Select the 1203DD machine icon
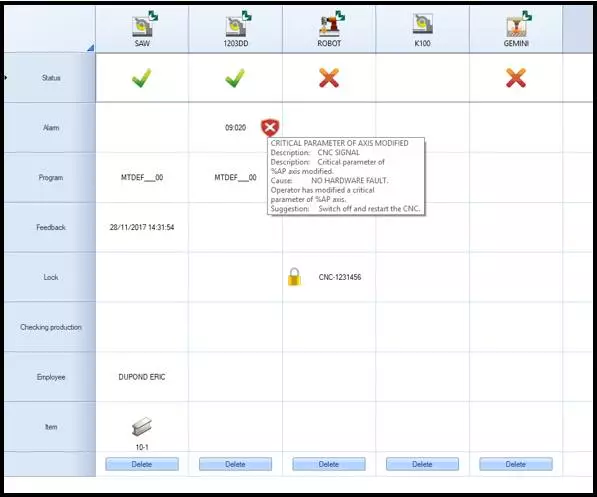 point(238,24)
